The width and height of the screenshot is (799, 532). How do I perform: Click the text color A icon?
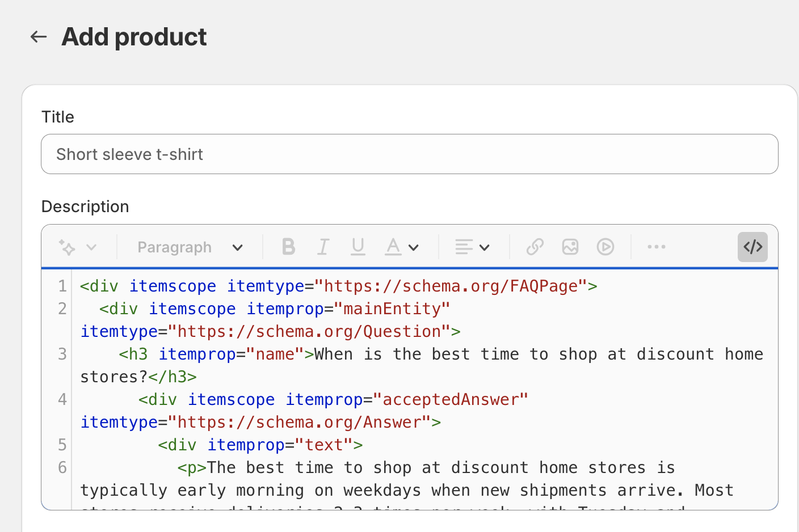(x=393, y=247)
